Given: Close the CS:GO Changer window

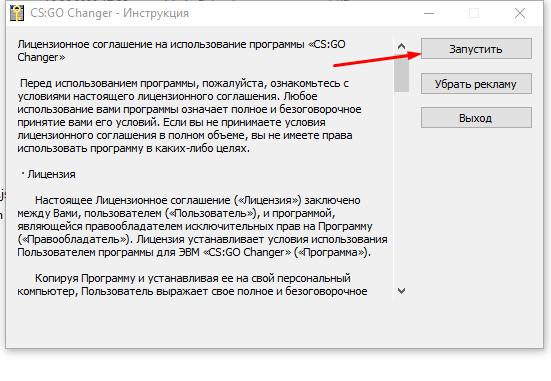Looking at the screenshot, I should click(x=520, y=13).
